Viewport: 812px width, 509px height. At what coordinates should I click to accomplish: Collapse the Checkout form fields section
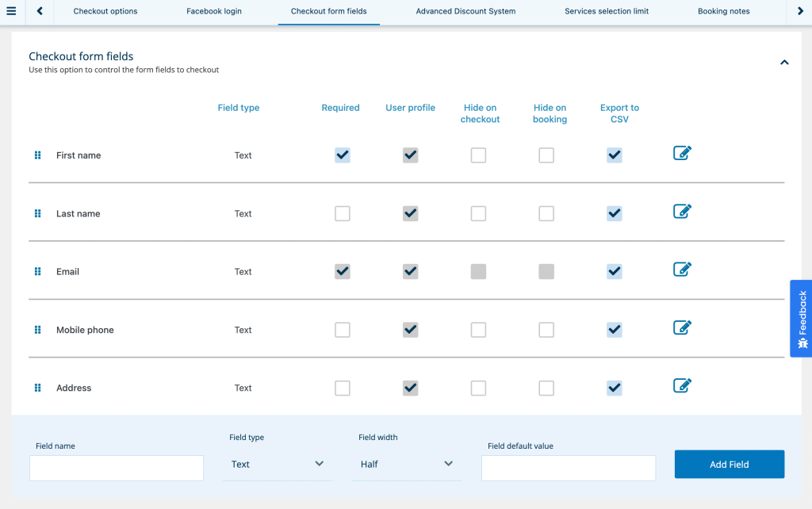coord(784,61)
